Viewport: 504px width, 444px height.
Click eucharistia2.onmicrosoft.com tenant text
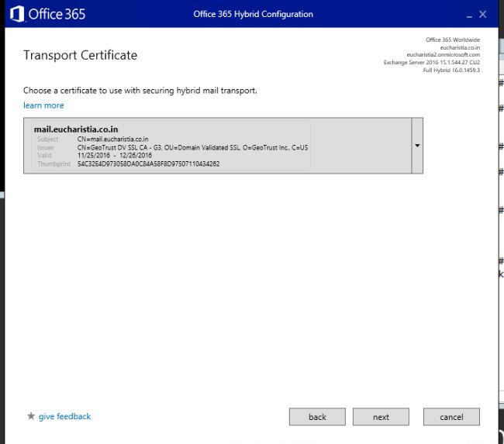[444, 55]
